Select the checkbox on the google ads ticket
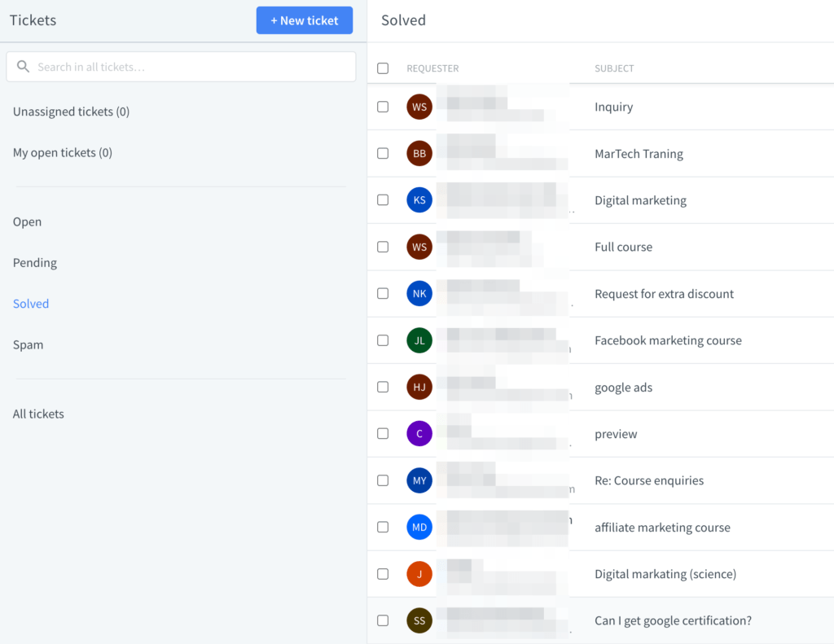The height and width of the screenshot is (644, 834). tap(383, 387)
